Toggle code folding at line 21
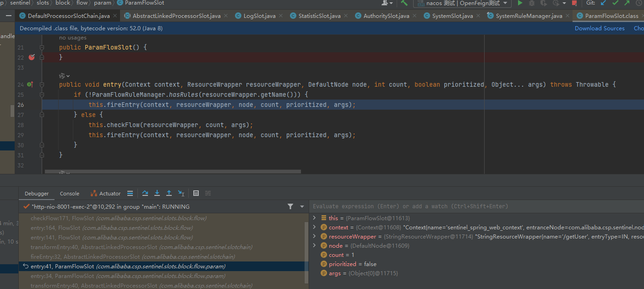This screenshot has height=289, width=644. click(42, 47)
